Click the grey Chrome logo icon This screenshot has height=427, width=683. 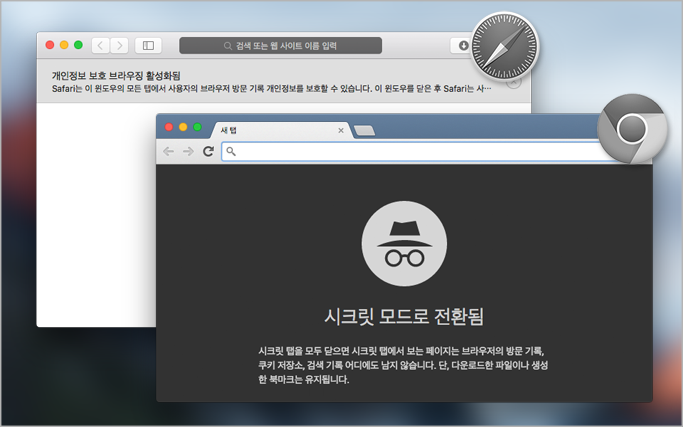(632, 129)
